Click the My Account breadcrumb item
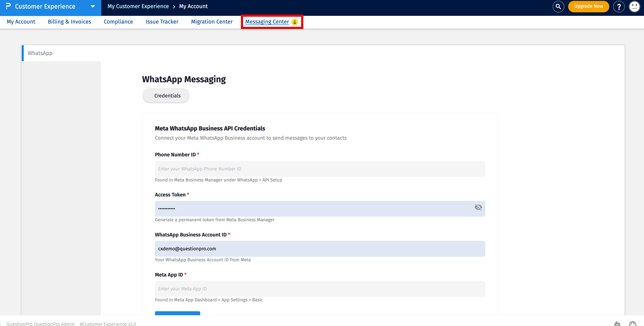This screenshot has width=644, height=326. [x=193, y=6]
